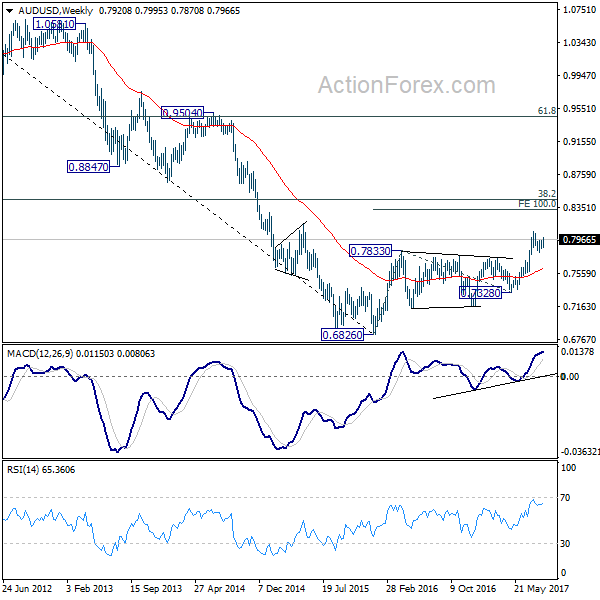Image resolution: width=600 pixels, height=600 pixels.
Task: Select the 0.95040 price label
Action: (x=182, y=112)
